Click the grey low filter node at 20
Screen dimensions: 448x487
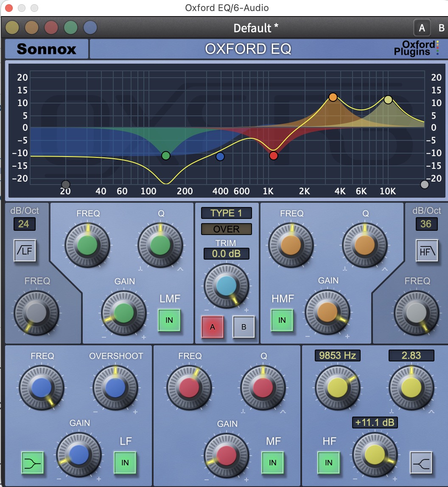coord(66,185)
